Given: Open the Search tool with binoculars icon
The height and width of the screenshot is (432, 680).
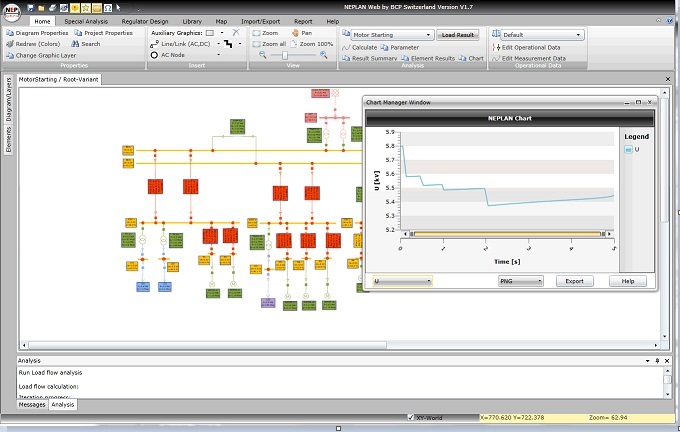Looking at the screenshot, I should point(85,44).
